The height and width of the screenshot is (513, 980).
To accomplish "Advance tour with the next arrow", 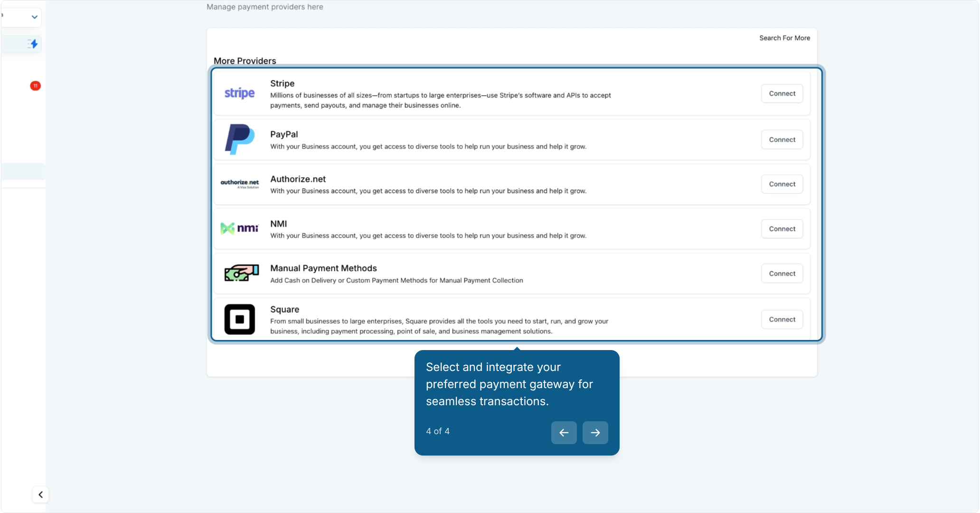I will coord(595,432).
